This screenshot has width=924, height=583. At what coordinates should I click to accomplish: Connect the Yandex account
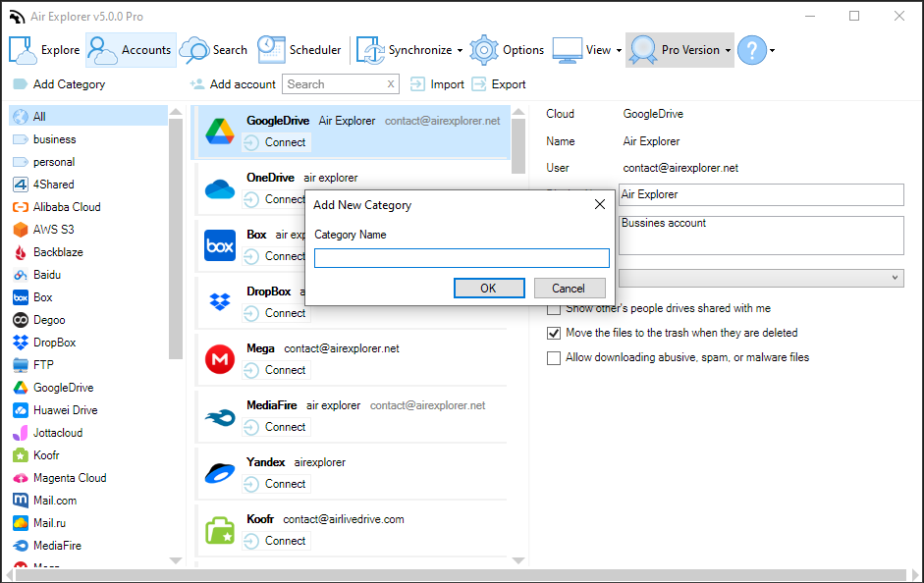coord(276,484)
